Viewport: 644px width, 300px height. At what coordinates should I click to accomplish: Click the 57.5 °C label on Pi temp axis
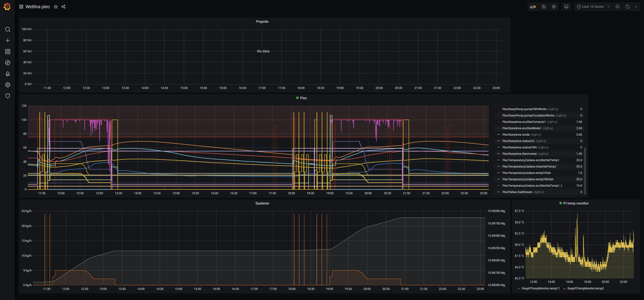(519, 211)
